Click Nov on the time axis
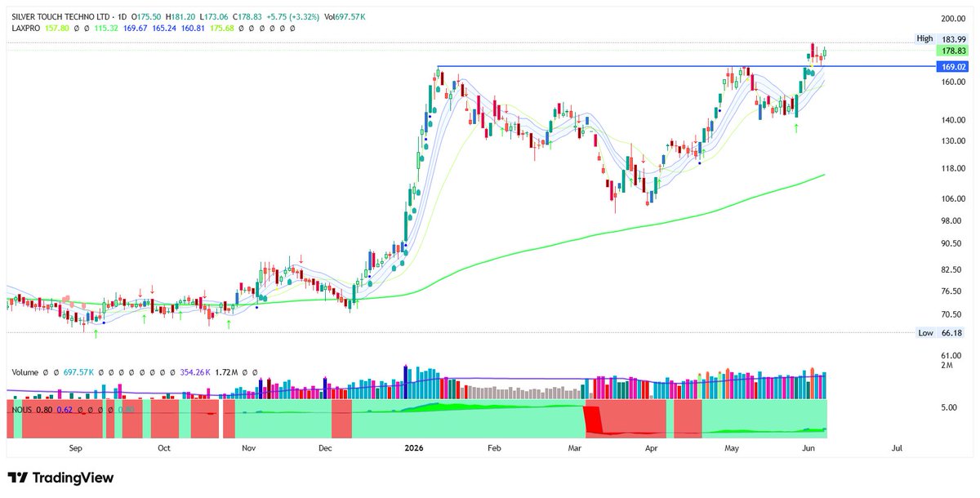This screenshot has height=498, width=980. point(249,448)
